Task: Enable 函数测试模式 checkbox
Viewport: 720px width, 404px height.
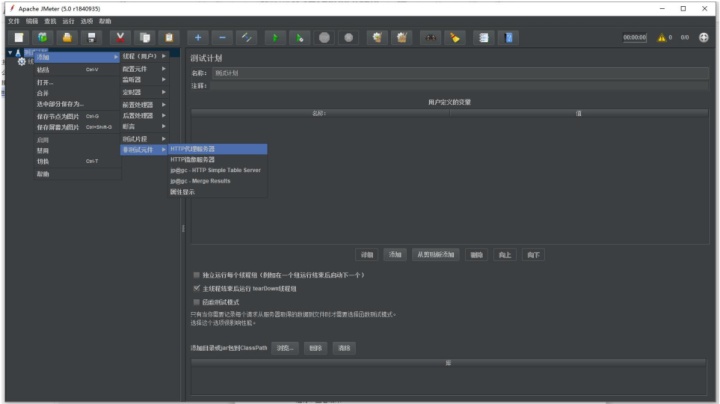Action: pyautogui.click(x=197, y=302)
